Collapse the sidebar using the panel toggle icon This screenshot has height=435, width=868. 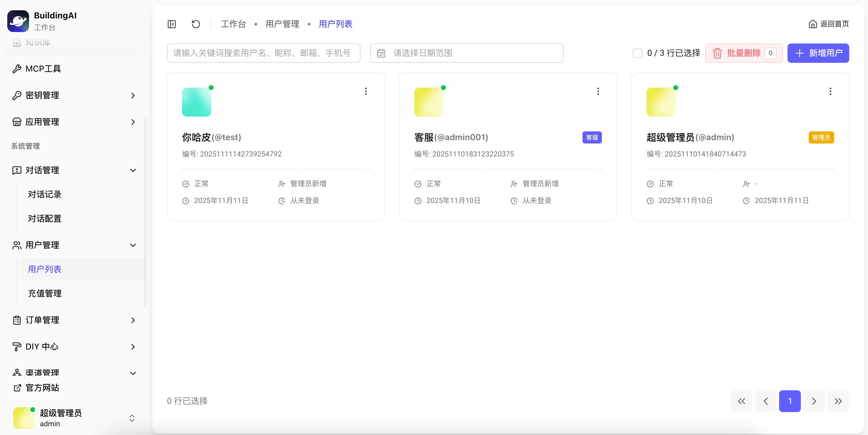point(171,24)
